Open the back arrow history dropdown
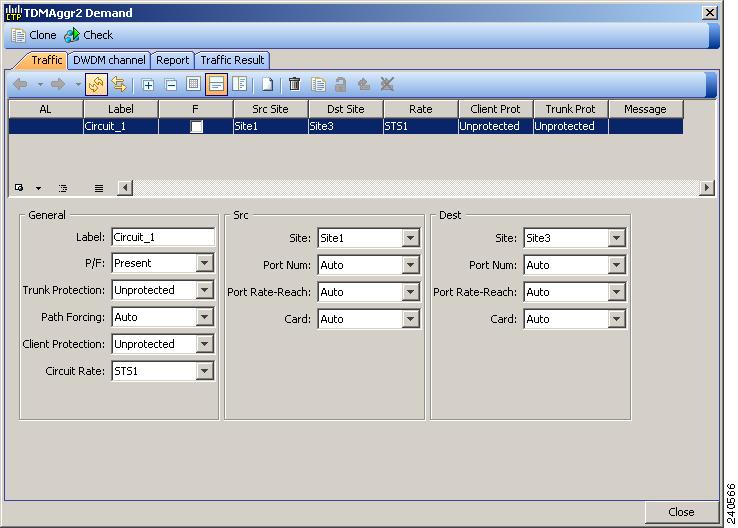This screenshot has height=528, width=738. [40, 85]
